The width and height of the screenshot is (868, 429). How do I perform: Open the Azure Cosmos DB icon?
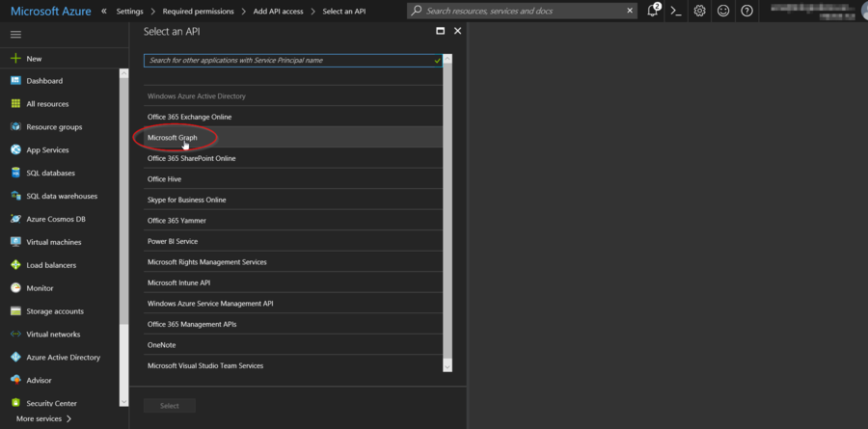[15, 219]
